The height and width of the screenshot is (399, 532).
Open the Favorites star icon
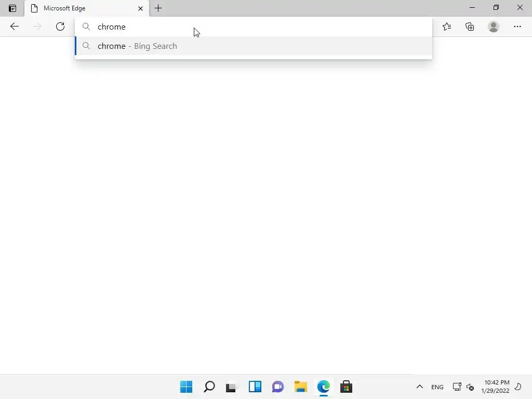click(447, 26)
